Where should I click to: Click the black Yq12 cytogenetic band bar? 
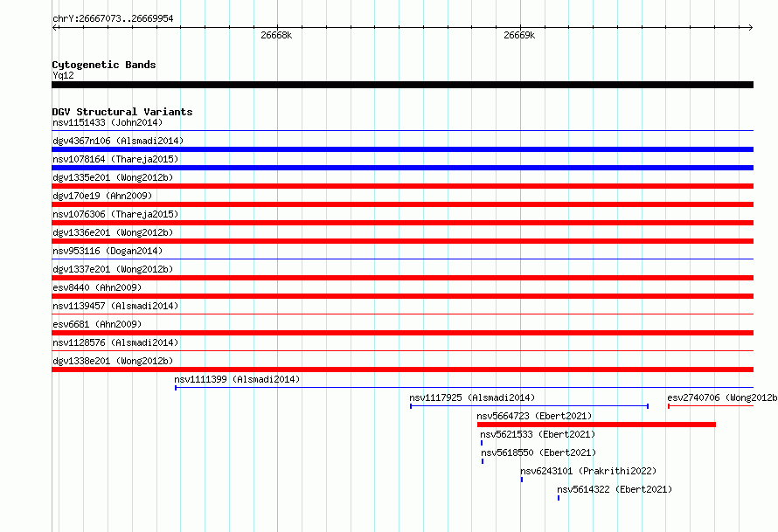pos(402,85)
